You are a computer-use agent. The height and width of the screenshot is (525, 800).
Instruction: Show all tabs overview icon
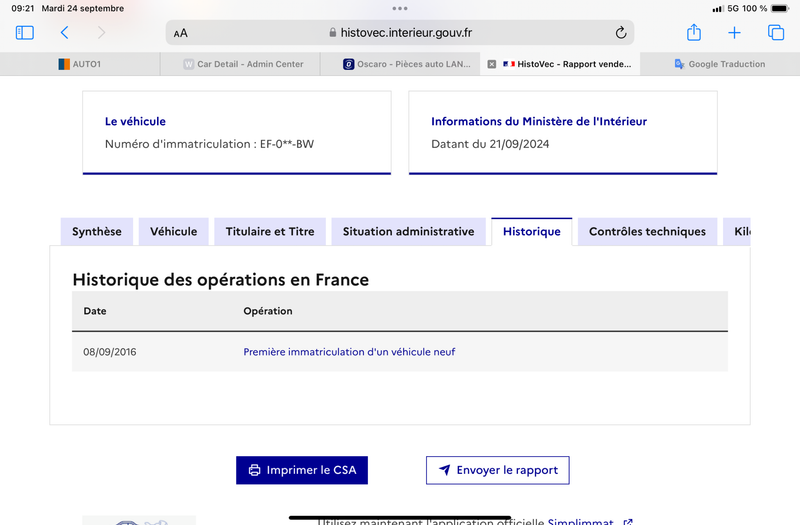[776, 32]
